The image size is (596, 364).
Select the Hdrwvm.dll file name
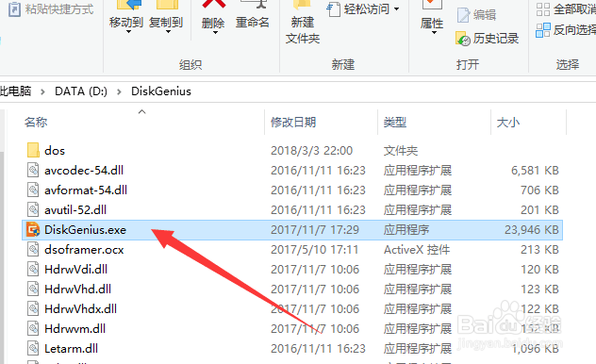point(74,328)
